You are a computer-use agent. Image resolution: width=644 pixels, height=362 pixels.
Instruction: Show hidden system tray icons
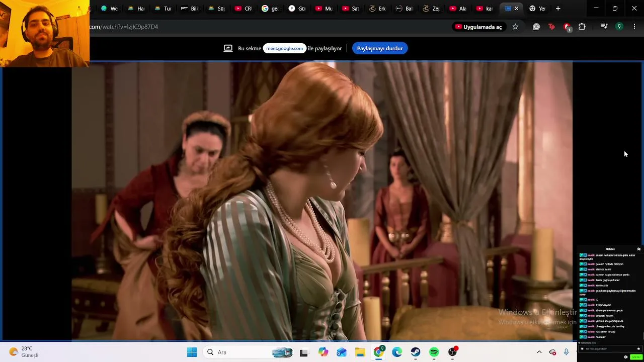(x=539, y=352)
